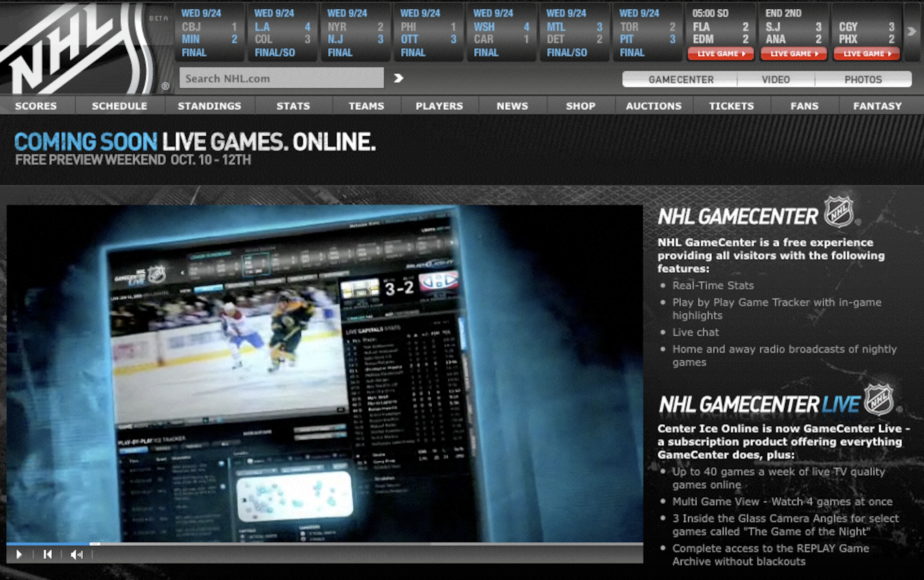Open the VIDEO tab
Image resolution: width=924 pixels, height=580 pixels.
(x=776, y=79)
